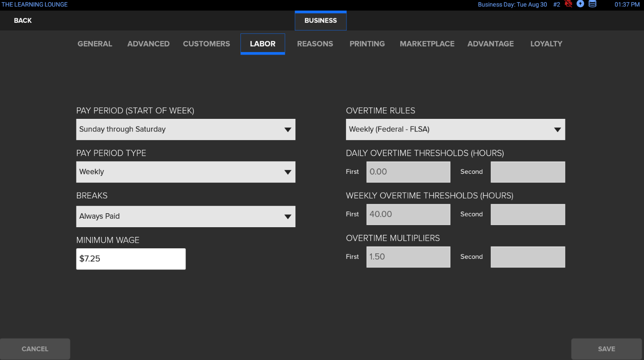Click the BUSINESS tab in the top bar

click(x=320, y=20)
